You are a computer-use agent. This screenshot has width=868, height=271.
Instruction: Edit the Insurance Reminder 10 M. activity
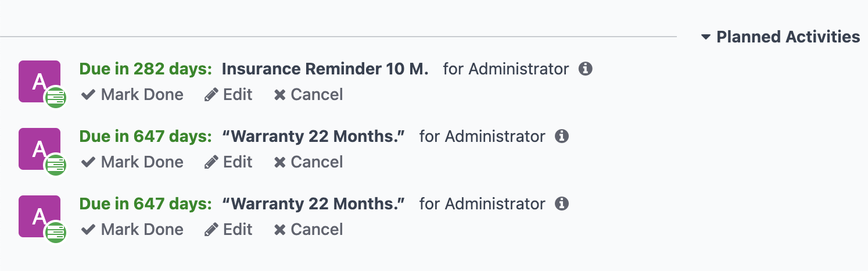click(228, 95)
